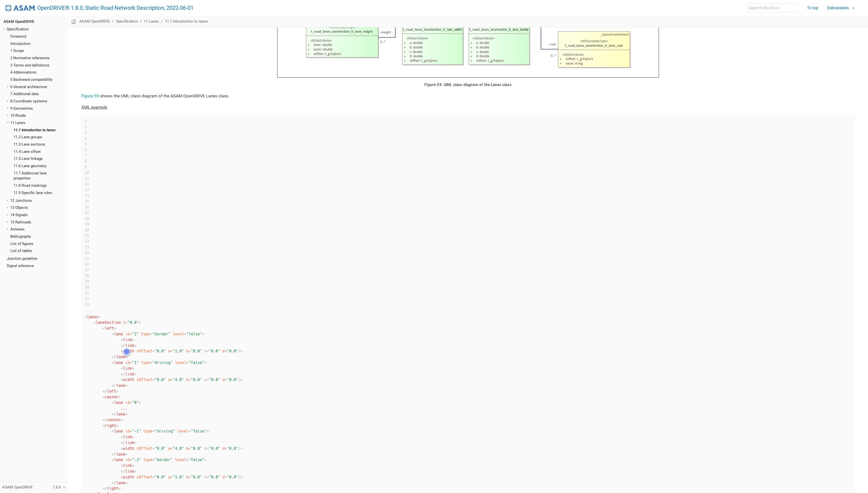
Task: Click 11 Lanes breadcrumb link
Action: [151, 21]
